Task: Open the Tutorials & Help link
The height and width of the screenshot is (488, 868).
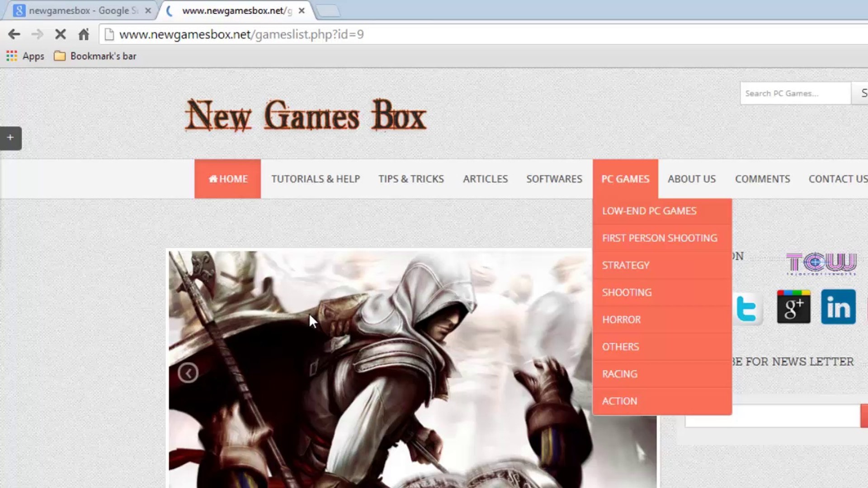Action: click(x=316, y=179)
